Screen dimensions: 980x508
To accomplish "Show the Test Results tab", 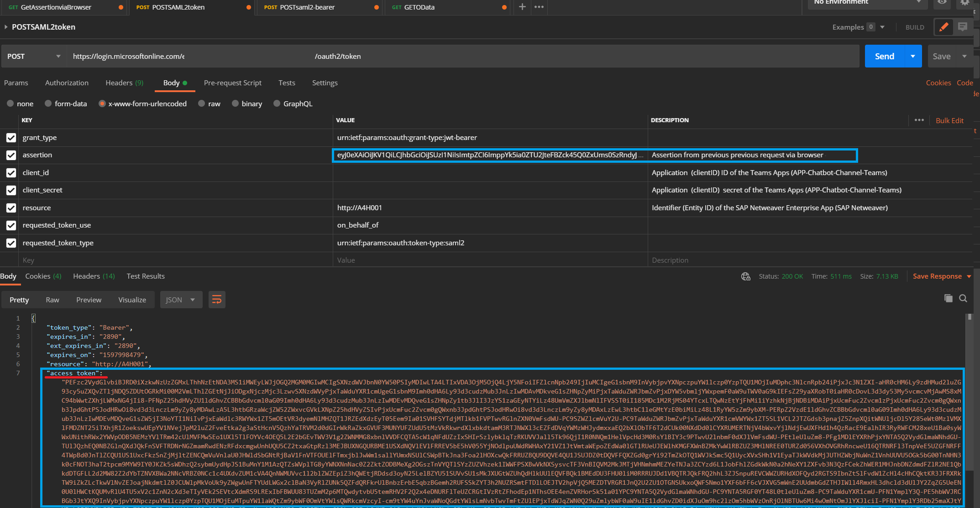I will coord(146,276).
